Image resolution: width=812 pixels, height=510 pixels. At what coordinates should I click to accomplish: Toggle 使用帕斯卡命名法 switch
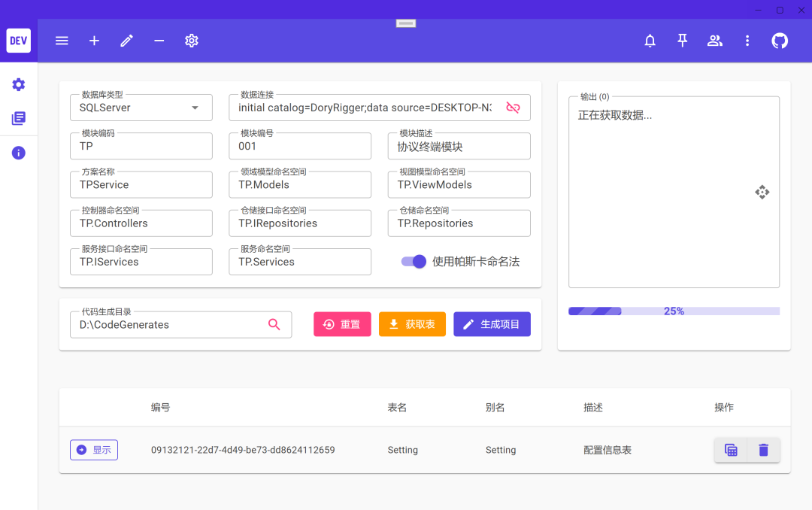pyautogui.click(x=414, y=262)
